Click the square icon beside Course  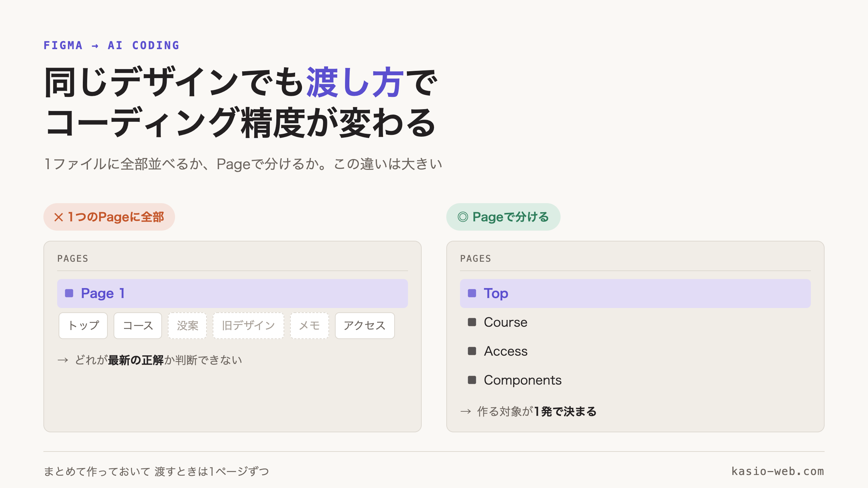click(x=472, y=322)
